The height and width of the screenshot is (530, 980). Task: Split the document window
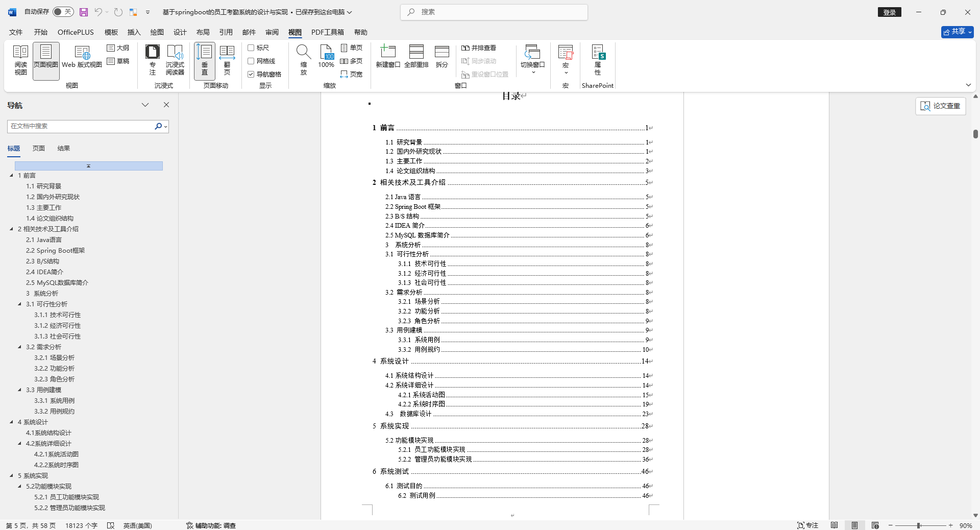(x=442, y=57)
